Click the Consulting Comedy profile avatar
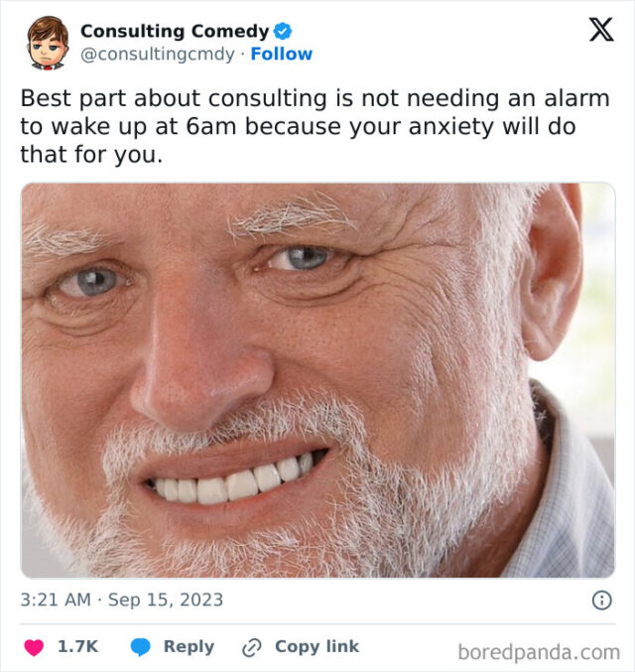 click(47, 43)
